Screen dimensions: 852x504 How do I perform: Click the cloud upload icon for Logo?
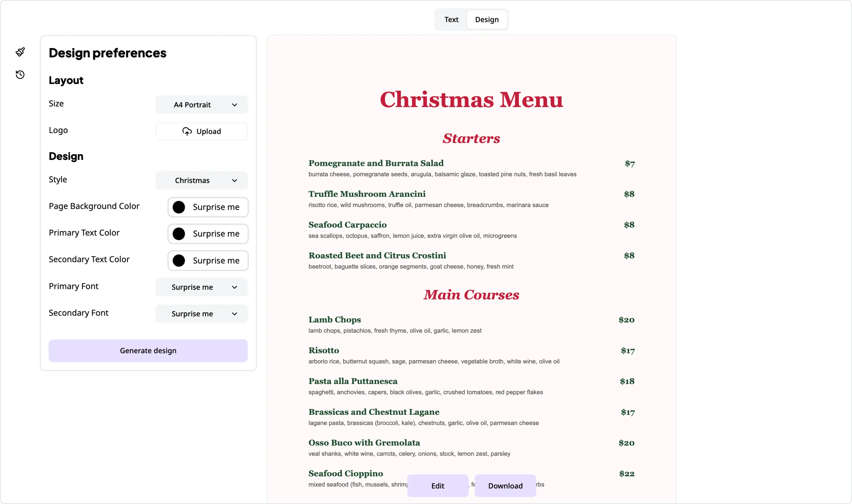(187, 132)
